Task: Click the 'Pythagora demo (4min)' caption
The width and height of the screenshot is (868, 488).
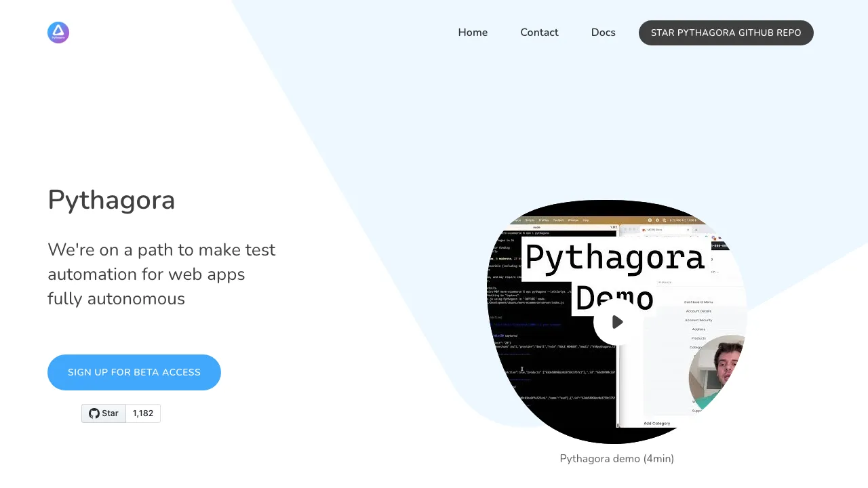Action: 617,459
